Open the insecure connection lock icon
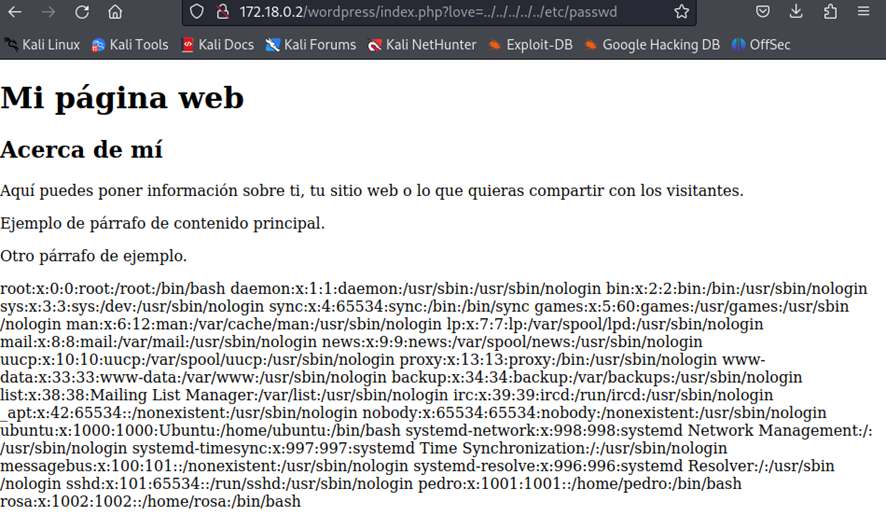This screenshot has width=886, height=530. pos(223,11)
